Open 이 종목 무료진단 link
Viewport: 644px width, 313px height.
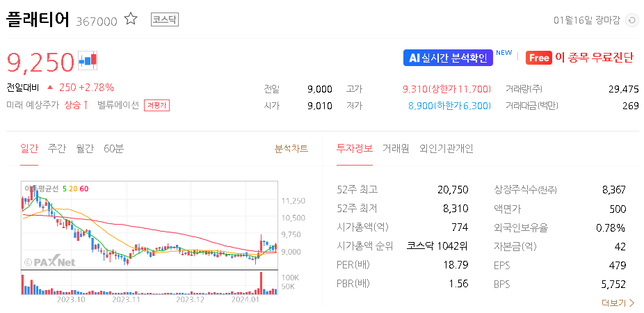click(x=595, y=58)
